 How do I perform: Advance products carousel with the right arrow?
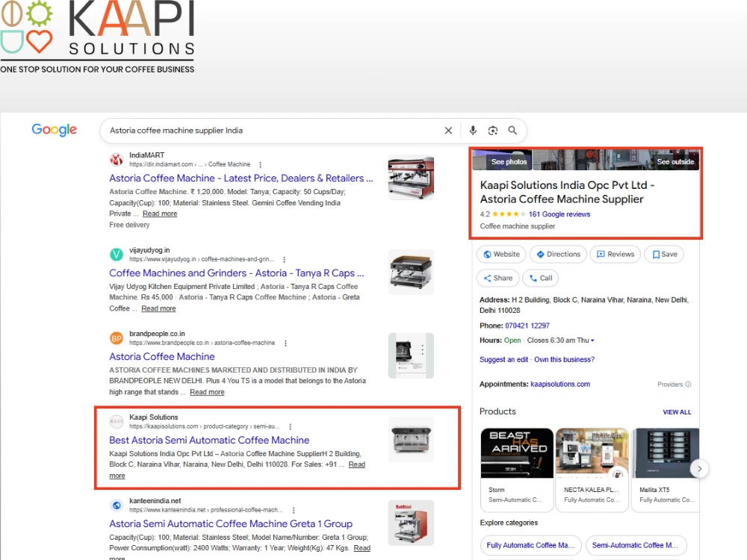(699, 469)
